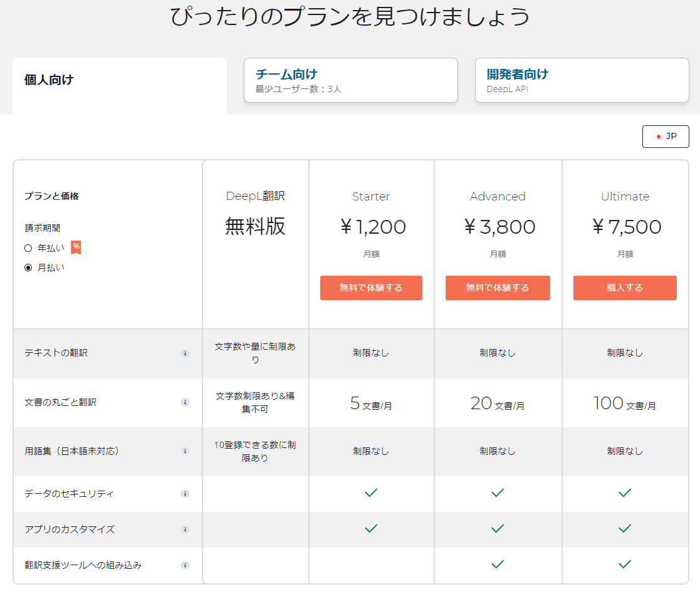This screenshot has height=594, width=700.
Task: Click info icon beside アプリのカスタマイズ
Action: 185,529
